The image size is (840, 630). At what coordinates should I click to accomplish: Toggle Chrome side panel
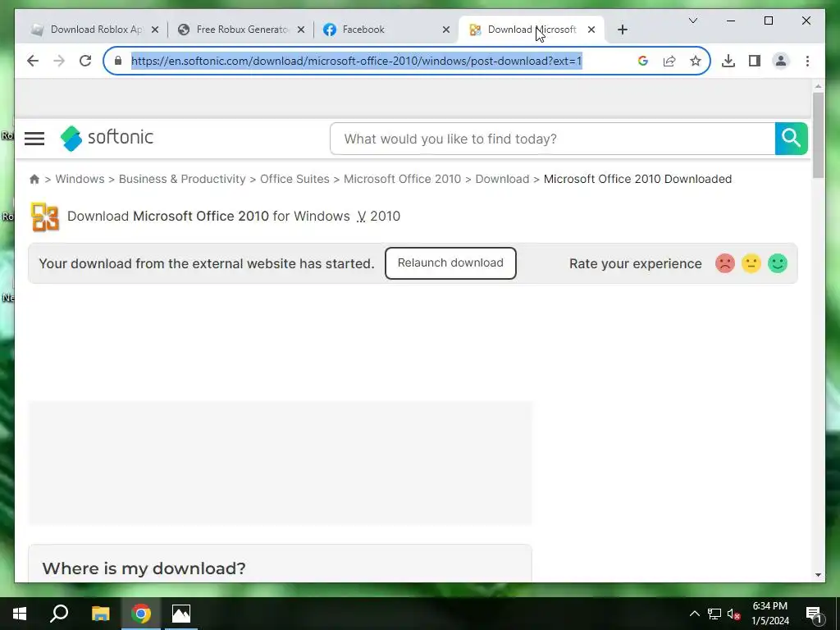pyautogui.click(x=755, y=61)
